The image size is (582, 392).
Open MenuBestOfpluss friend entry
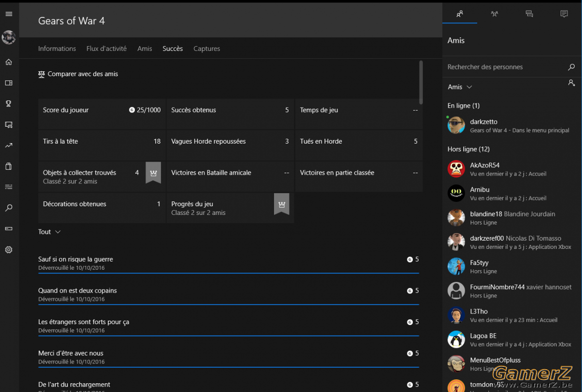(512, 364)
